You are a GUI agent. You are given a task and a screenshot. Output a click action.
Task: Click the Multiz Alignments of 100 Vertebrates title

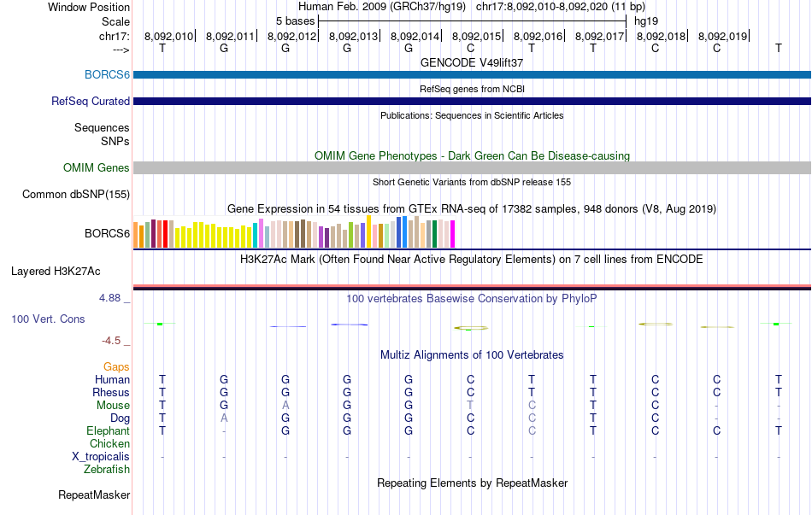(472, 354)
